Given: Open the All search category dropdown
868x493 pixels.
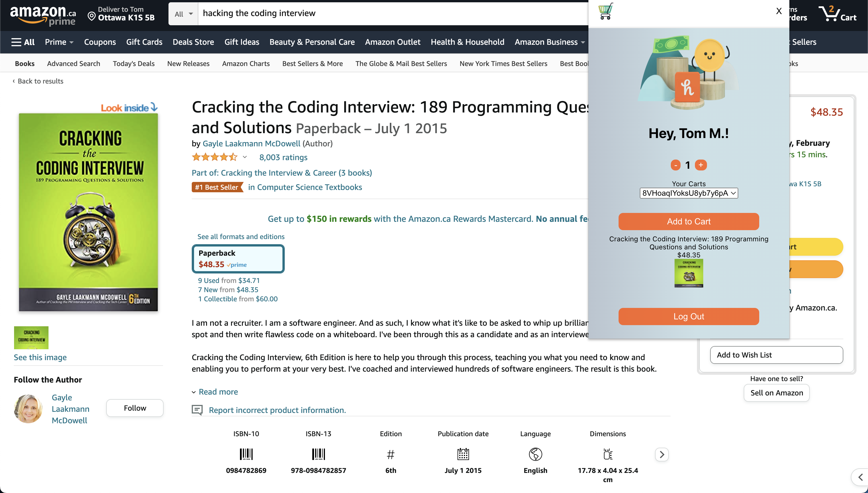Looking at the screenshot, I should coord(183,14).
